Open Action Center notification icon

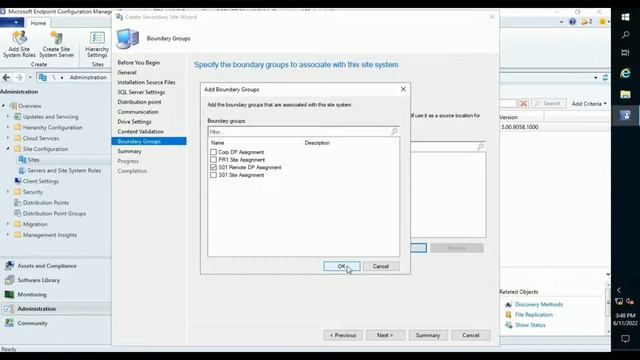[625, 339]
